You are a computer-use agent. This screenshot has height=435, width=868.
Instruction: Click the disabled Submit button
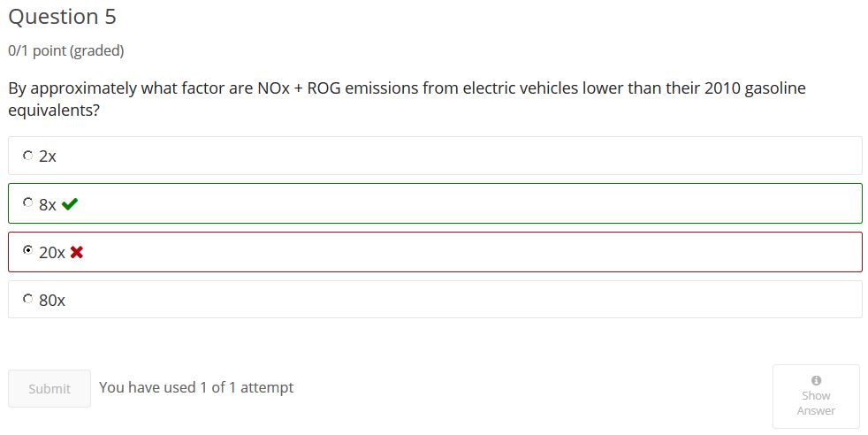pos(49,388)
